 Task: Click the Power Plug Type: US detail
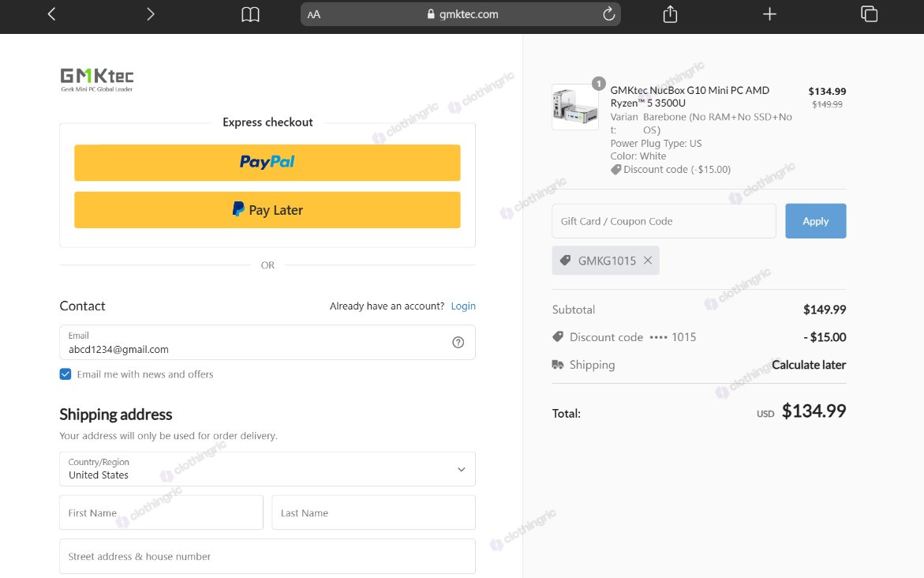pos(656,144)
